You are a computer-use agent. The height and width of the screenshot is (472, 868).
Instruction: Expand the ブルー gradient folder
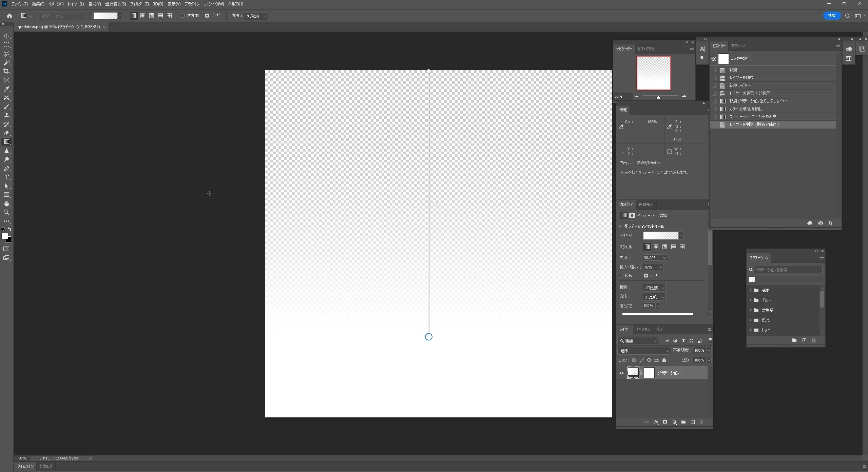(x=751, y=300)
